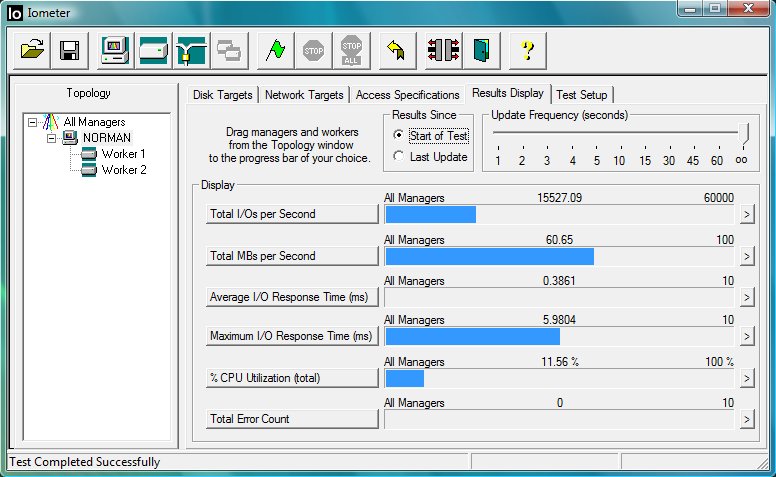
Task: Open the Test Setup tab
Action: coord(582,95)
